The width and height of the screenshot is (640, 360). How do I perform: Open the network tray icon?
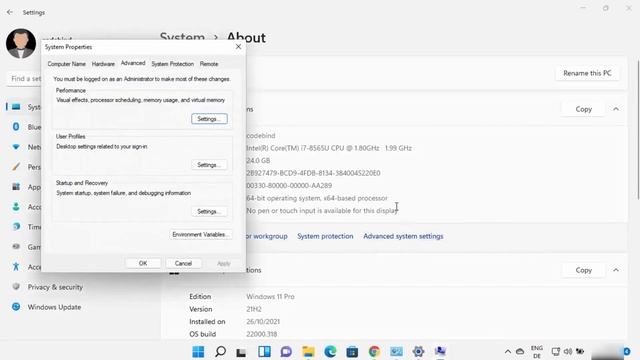pyautogui.click(x=556, y=351)
